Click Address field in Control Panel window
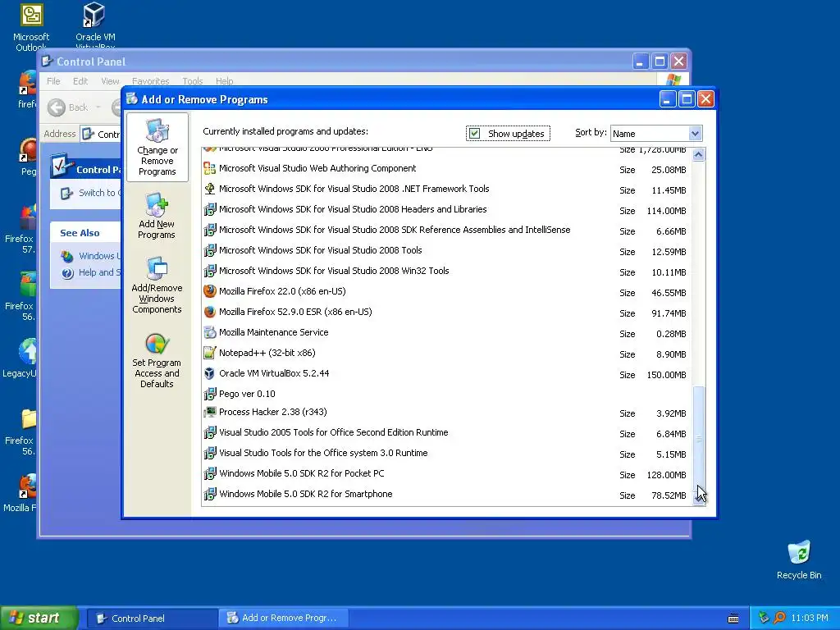The height and width of the screenshot is (630, 840). click(x=101, y=134)
